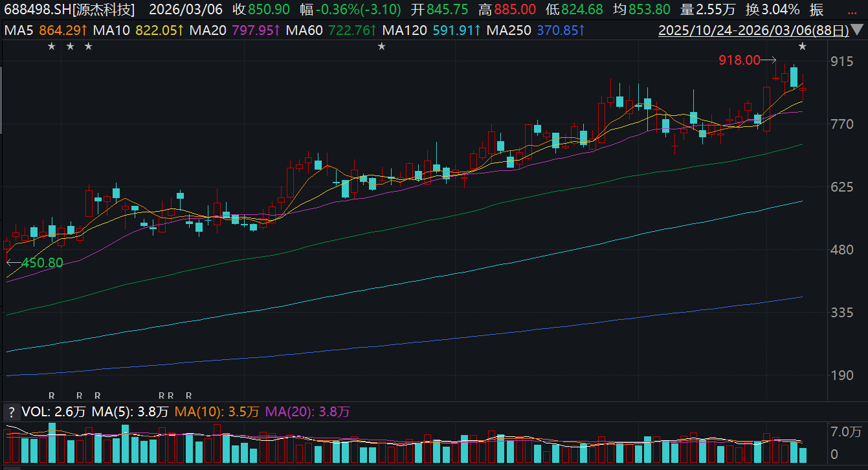Expand the arrow right of the date range
The height and width of the screenshot is (470, 868).
point(857,30)
